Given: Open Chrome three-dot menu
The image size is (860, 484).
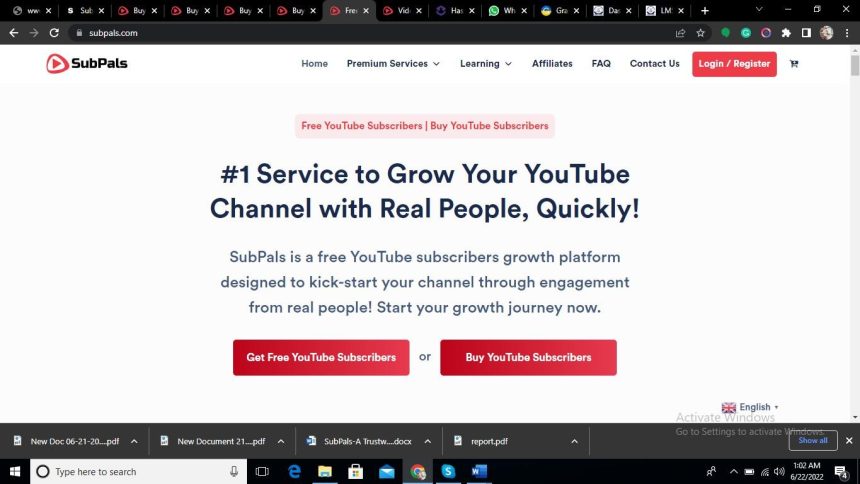Looking at the screenshot, I should click(x=847, y=33).
